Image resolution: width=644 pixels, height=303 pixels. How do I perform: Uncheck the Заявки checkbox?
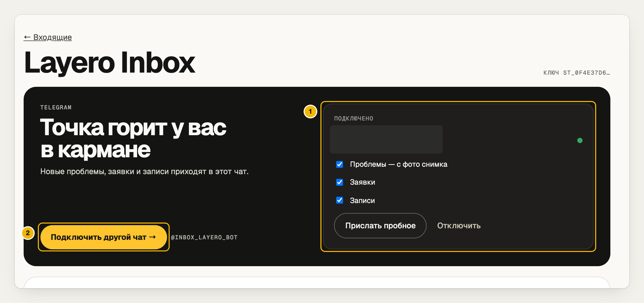click(340, 182)
